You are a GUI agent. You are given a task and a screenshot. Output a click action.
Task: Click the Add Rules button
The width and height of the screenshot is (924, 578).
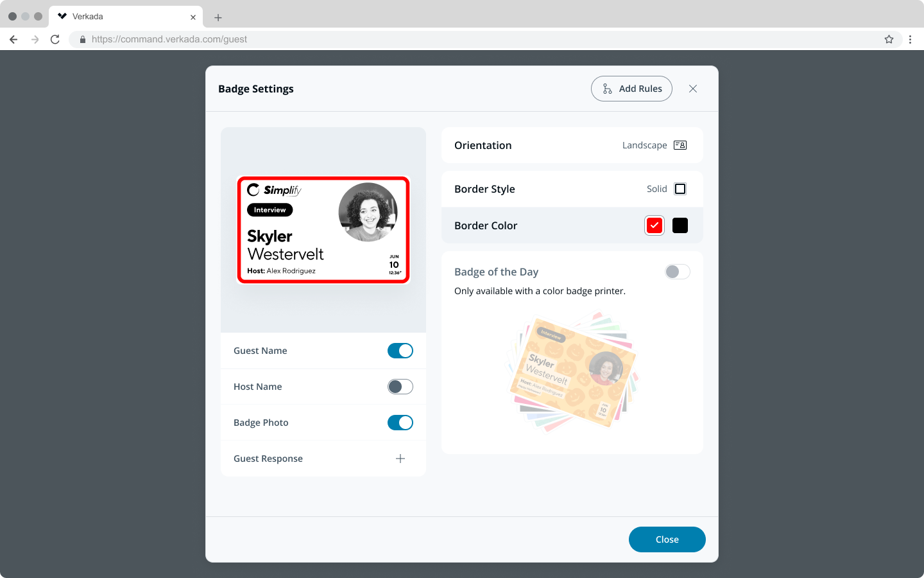tap(631, 89)
